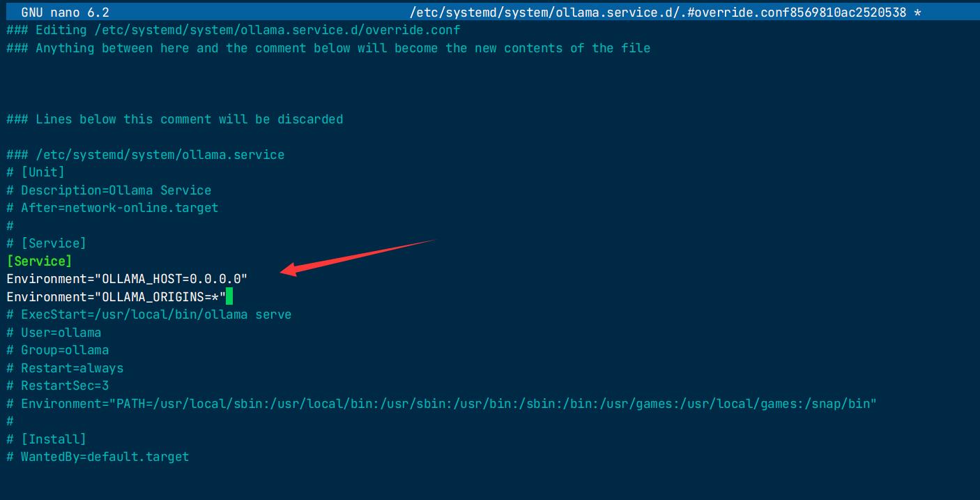Click the OLLAMA_ORIGINS=* environment line
The image size is (980, 500).
click(116, 297)
